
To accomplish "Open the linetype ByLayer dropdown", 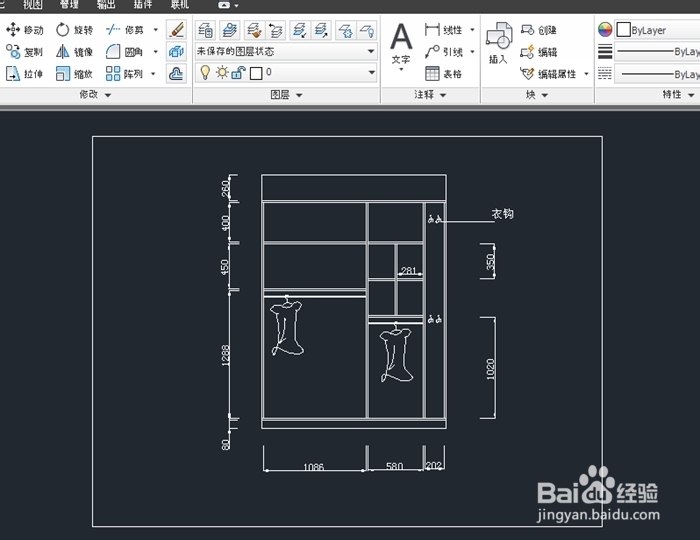I will click(x=657, y=74).
